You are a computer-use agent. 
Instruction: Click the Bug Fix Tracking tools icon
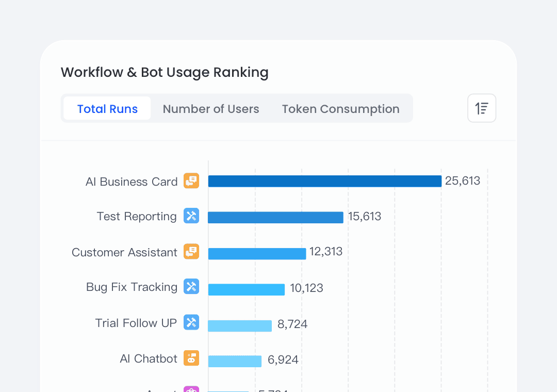[x=191, y=287]
